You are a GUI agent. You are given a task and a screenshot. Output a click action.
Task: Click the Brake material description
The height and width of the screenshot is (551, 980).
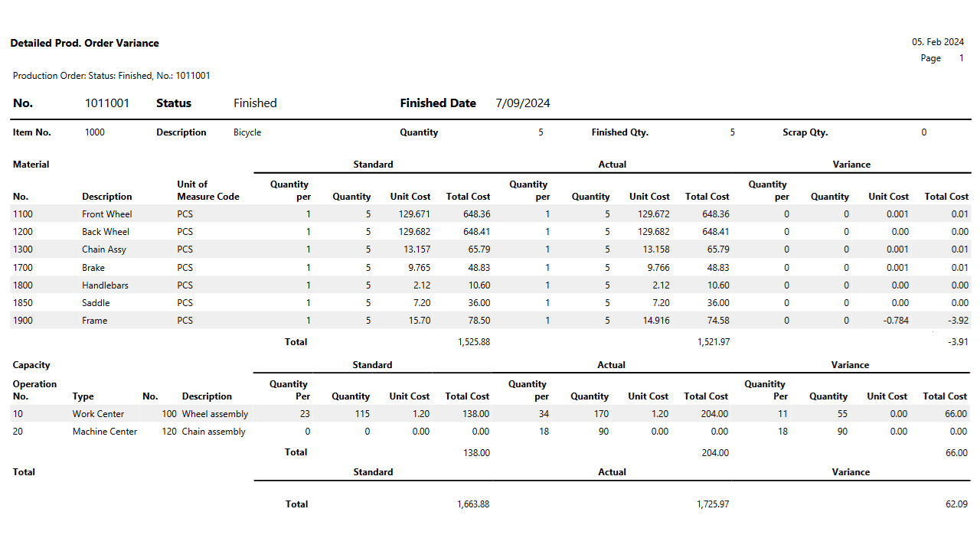pyautogui.click(x=93, y=268)
